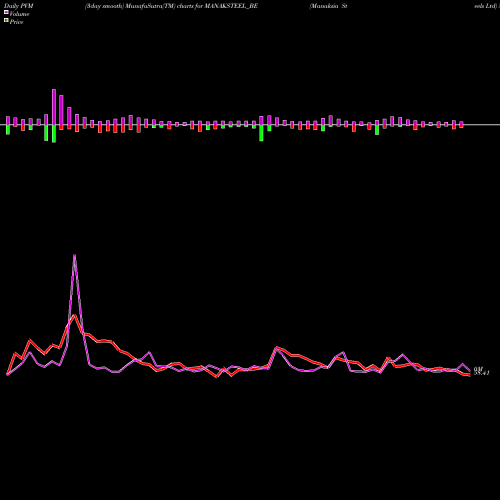Viewport: 500px width, 500px height.
Task: Click the red-green Price legend swatch
Action: (x=6, y=21)
